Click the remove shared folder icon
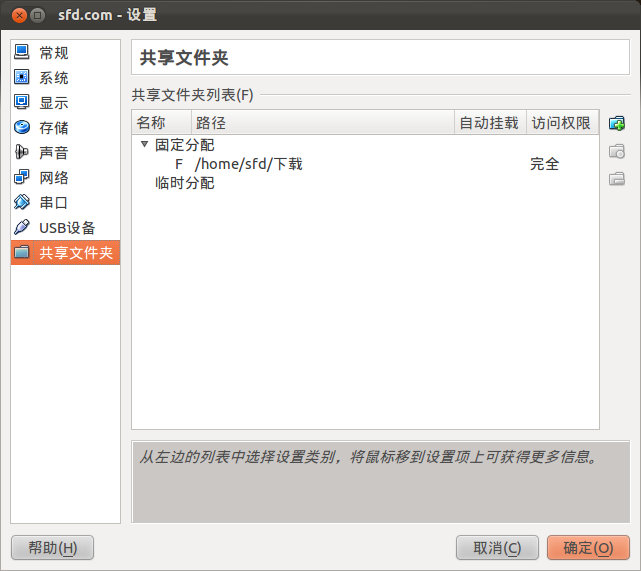 click(x=616, y=179)
